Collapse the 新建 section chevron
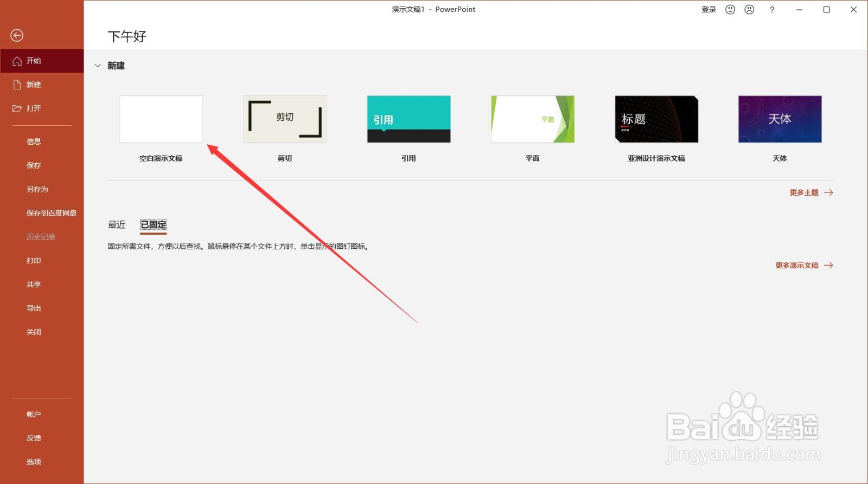This screenshot has height=484, width=868. click(98, 66)
